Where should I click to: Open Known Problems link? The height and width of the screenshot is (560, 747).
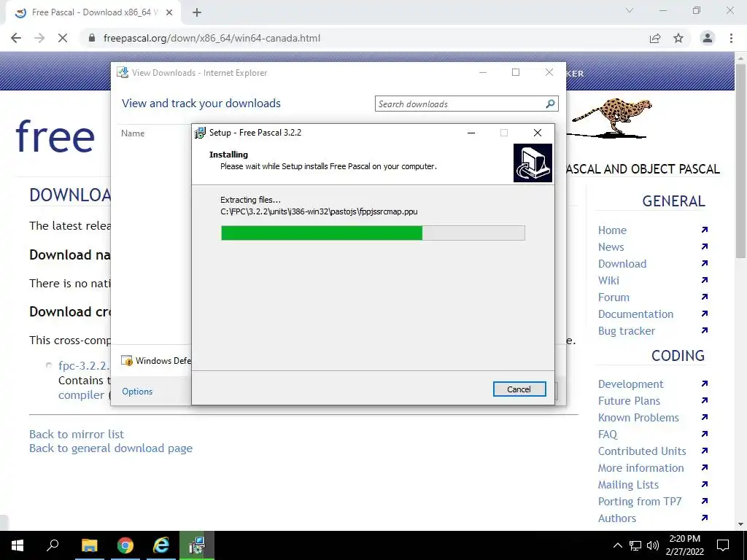[638, 418]
